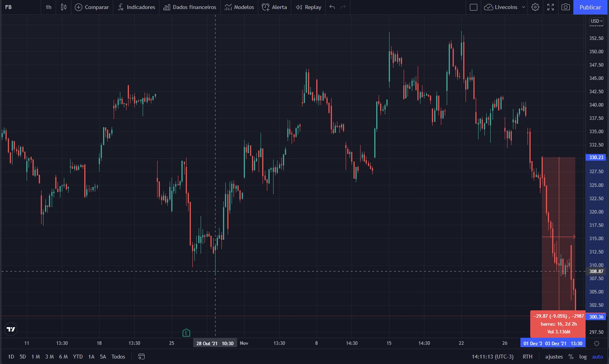Toggle log scale mode

pyautogui.click(x=583, y=357)
